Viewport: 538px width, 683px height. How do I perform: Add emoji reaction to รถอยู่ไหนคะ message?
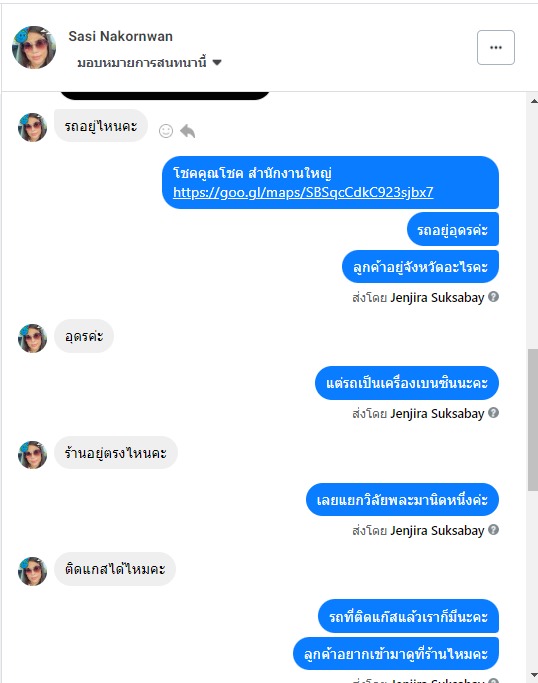pos(166,131)
